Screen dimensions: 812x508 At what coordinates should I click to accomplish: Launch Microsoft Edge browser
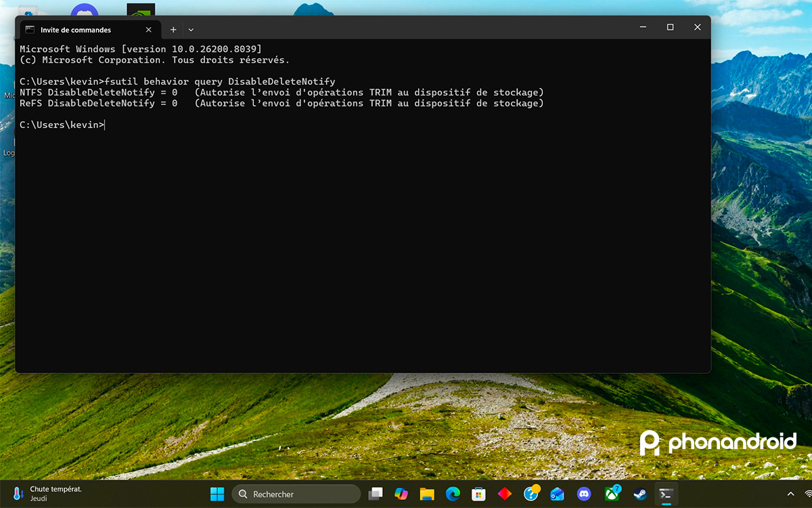[451, 494]
